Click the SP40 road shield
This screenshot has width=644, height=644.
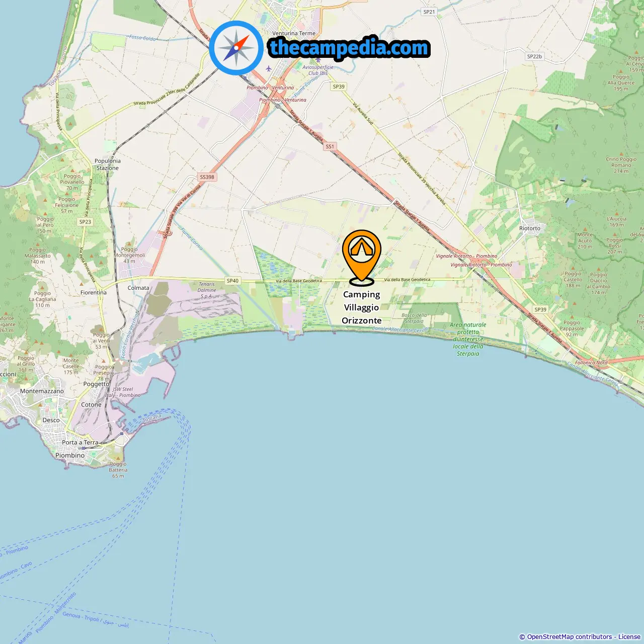(x=232, y=281)
